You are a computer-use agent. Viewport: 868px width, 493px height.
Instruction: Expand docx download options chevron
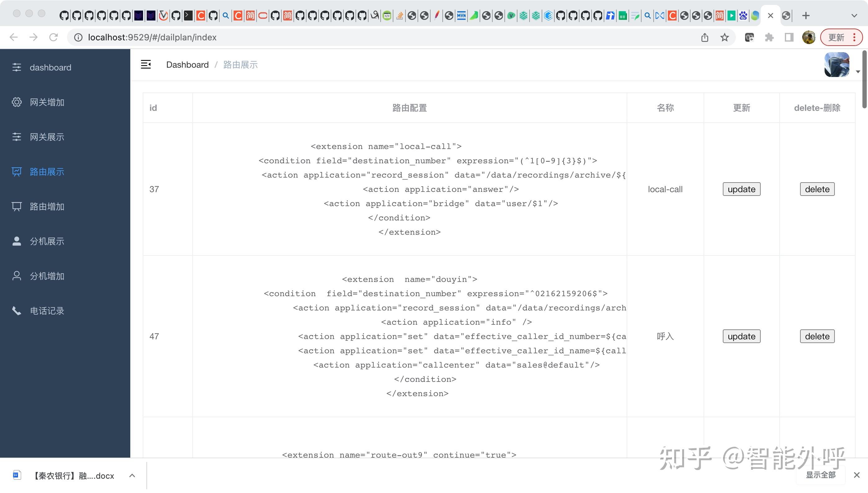(132, 476)
